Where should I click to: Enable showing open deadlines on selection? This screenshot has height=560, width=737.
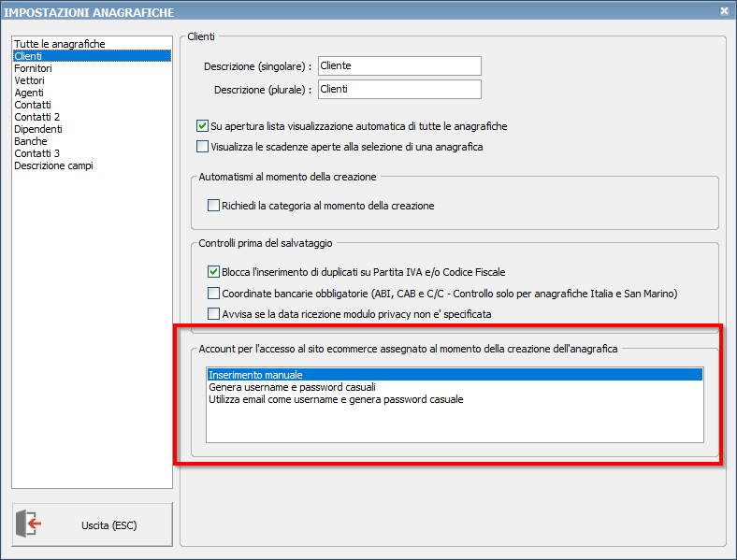click(202, 147)
